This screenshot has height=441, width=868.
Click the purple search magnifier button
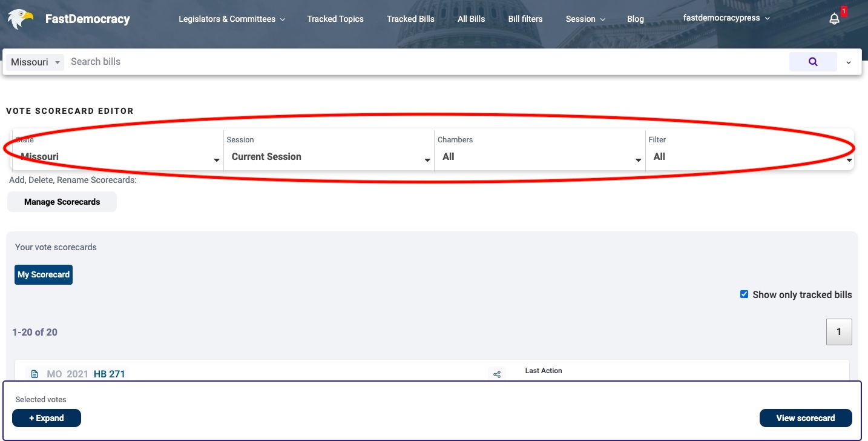tap(812, 62)
